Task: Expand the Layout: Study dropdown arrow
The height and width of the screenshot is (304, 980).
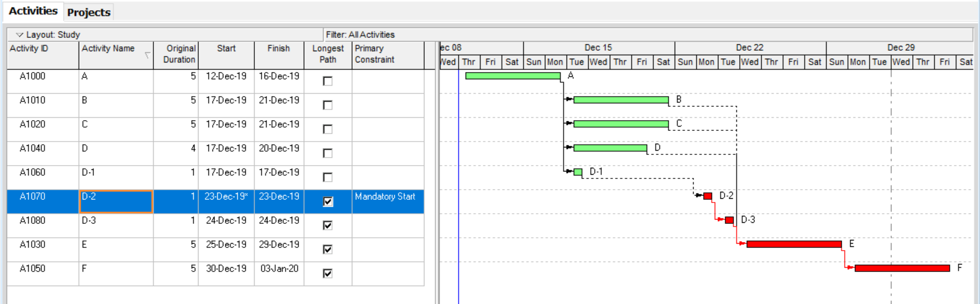Action: [20, 35]
